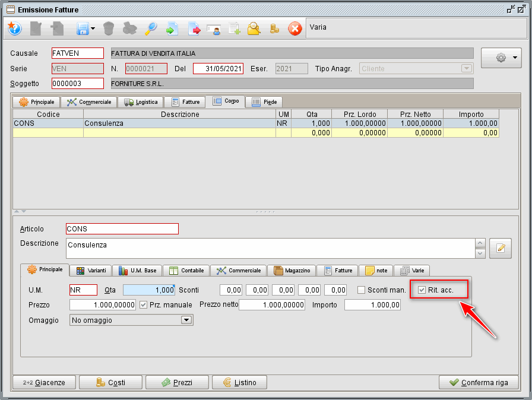This screenshot has width=532, height=400.
Task: Open the gear settings dropdown
Action: coord(501,58)
